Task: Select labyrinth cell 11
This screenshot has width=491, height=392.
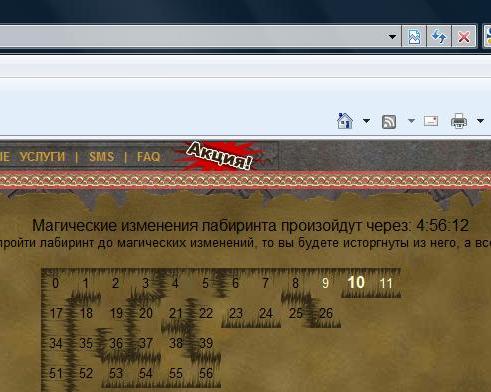Action: click(x=386, y=283)
